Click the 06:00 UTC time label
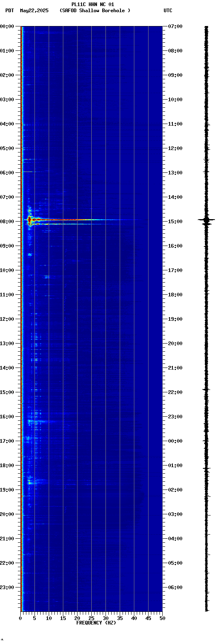Screen dimensions: 224x644 (x=175, y=587)
